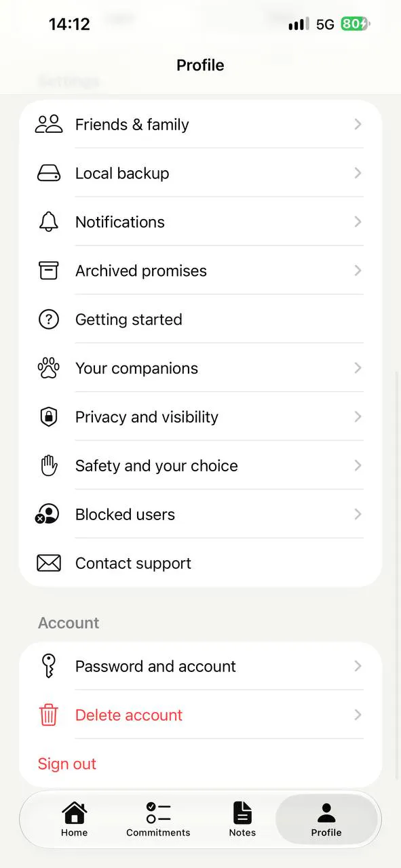Tap the paw print companions icon
Screen dimensions: 401x868
click(x=49, y=368)
